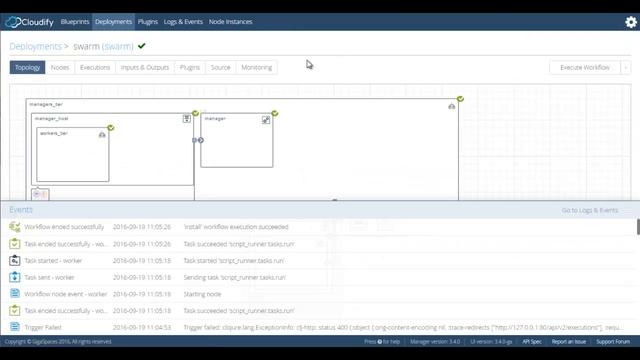Click the Manager version 3.4.0 text
The width and height of the screenshot is (640, 360).
pyautogui.click(x=435, y=342)
